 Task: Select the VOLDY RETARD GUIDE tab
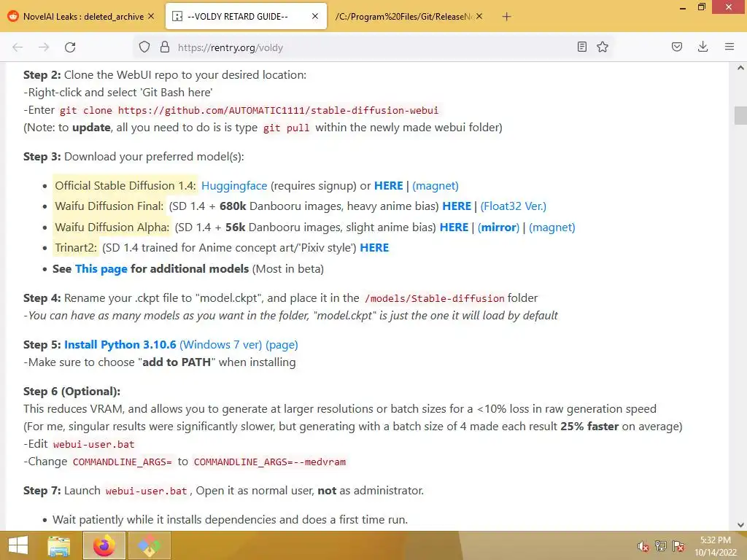246,16
